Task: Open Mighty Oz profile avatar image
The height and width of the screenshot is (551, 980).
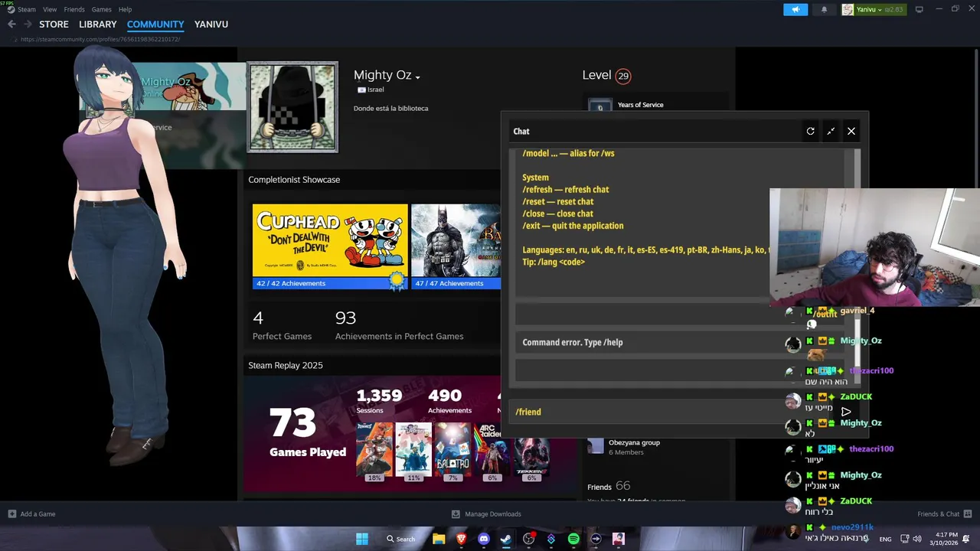Action: click(293, 107)
